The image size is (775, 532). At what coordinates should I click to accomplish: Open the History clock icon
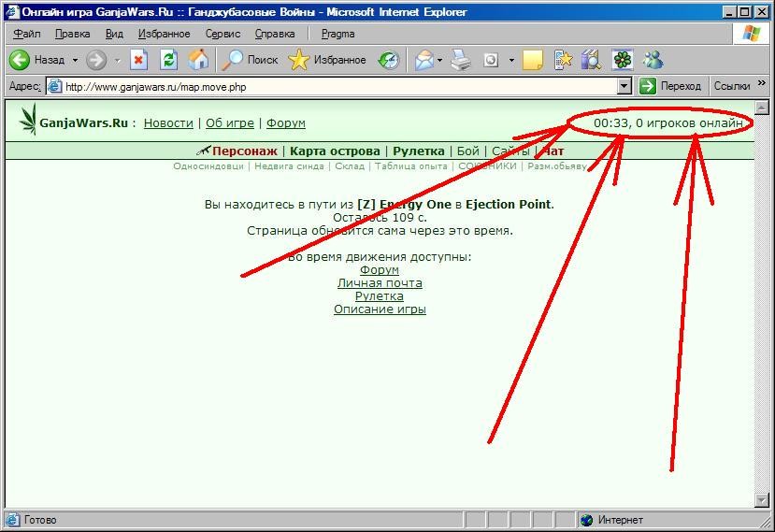point(389,61)
